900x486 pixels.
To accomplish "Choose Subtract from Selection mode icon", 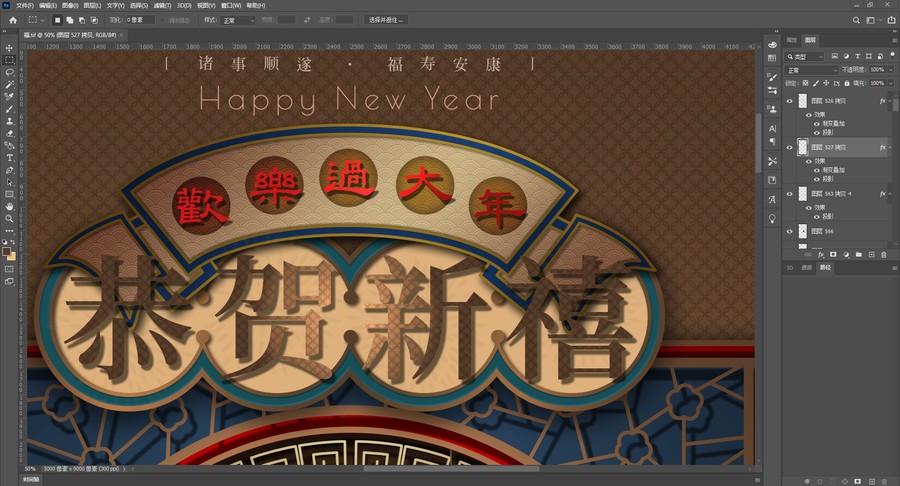I will (x=82, y=20).
